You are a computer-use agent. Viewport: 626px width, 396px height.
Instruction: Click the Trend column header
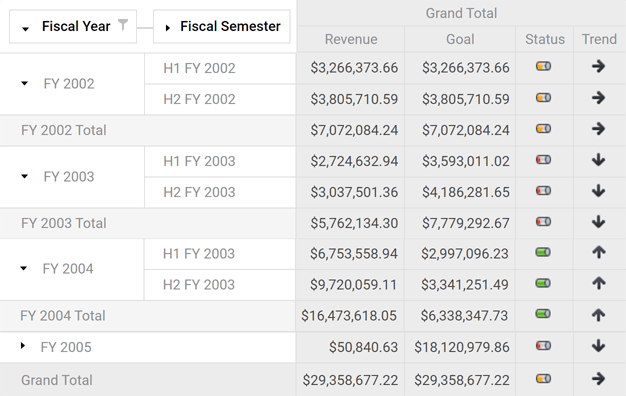(x=599, y=39)
